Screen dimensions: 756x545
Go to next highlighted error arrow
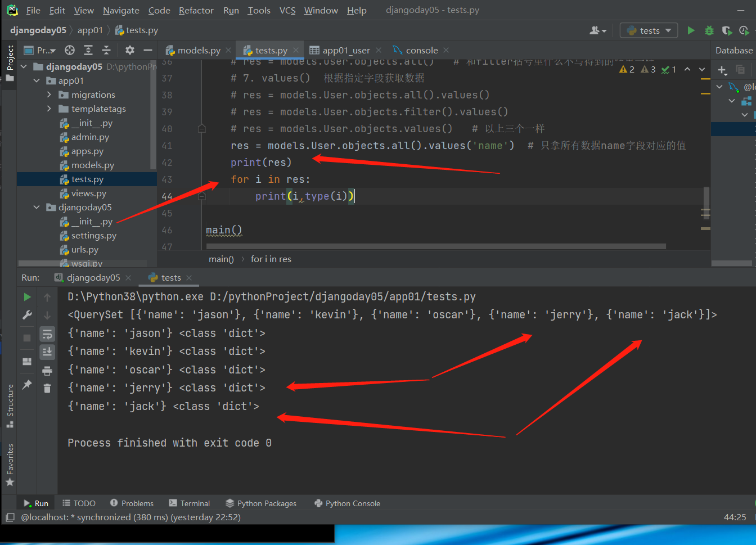(702, 69)
